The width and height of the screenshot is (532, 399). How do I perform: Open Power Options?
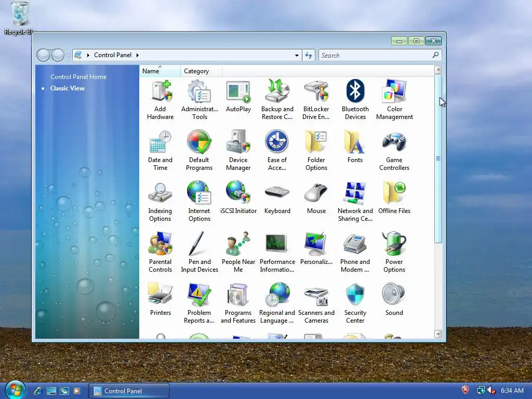tap(394, 252)
